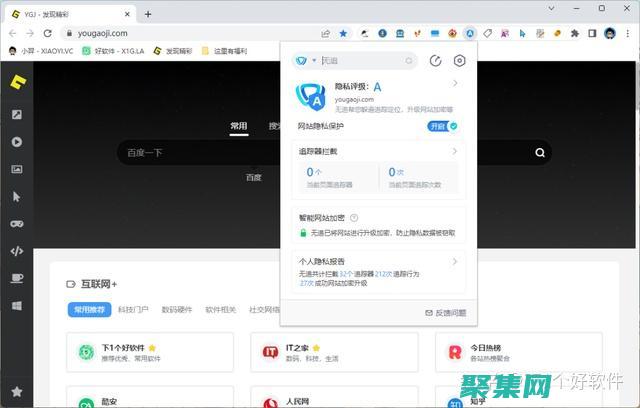Toggle the 网站隐私保护 switch

point(442,126)
